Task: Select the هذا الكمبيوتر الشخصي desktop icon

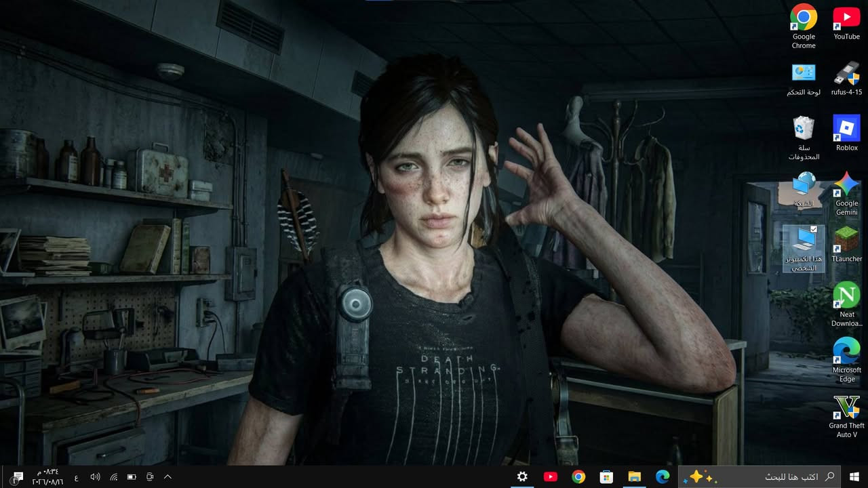Action: (x=804, y=249)
